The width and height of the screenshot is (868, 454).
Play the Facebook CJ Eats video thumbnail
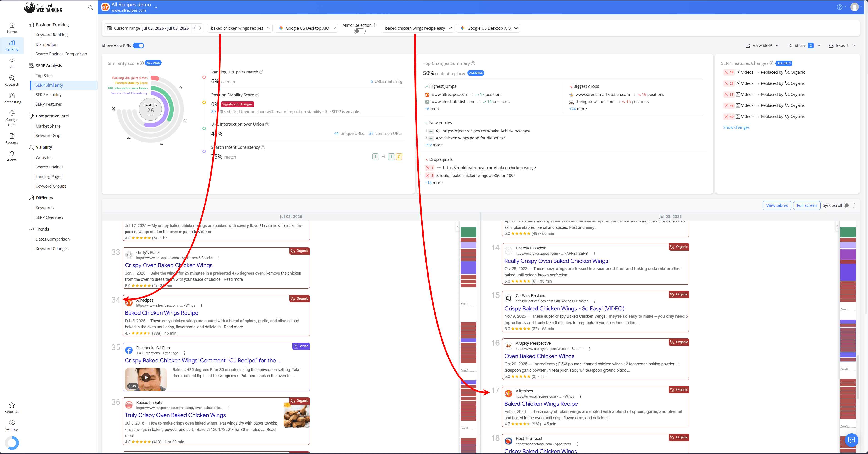[x=146, y=378]
